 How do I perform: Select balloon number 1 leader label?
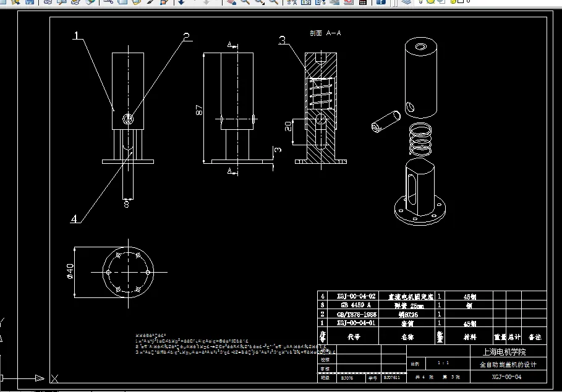coord(76,35)
